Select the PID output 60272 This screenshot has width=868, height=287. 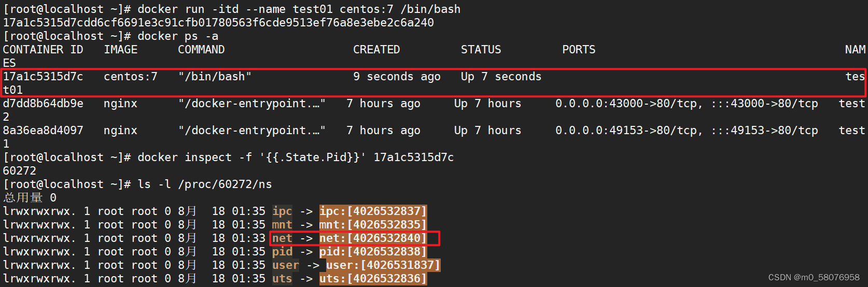[x=20, y=171]
